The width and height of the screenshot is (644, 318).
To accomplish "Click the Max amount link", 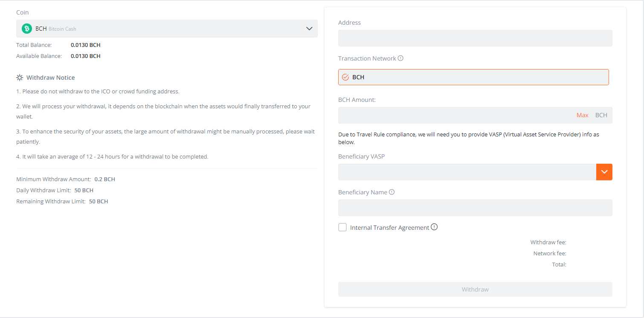I will click(582, 115).
